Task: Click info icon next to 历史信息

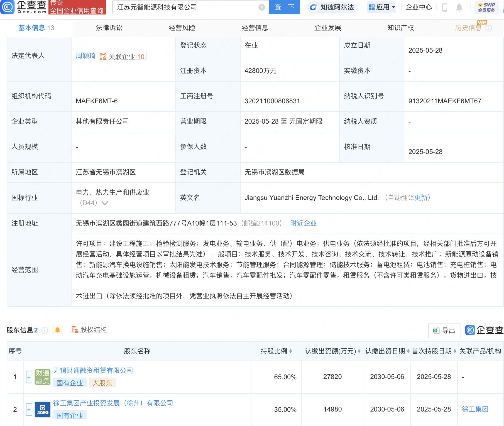Action: (x=489, y=28)
